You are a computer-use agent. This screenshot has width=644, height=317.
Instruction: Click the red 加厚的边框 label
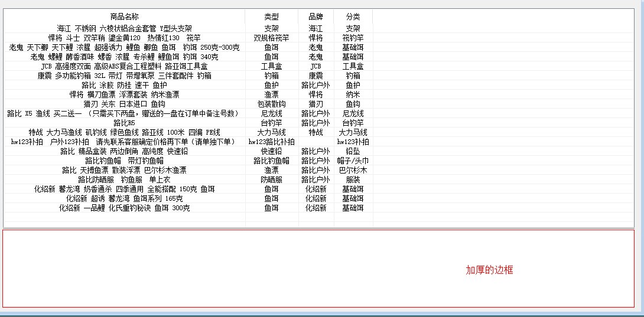click(x=489, y=270)
